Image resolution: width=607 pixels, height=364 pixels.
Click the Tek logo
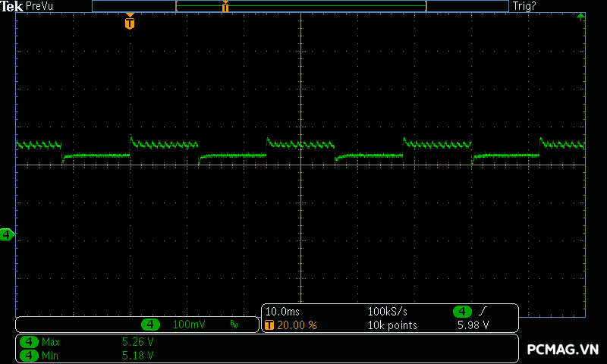pyautogui.click(x=12, y=6)
